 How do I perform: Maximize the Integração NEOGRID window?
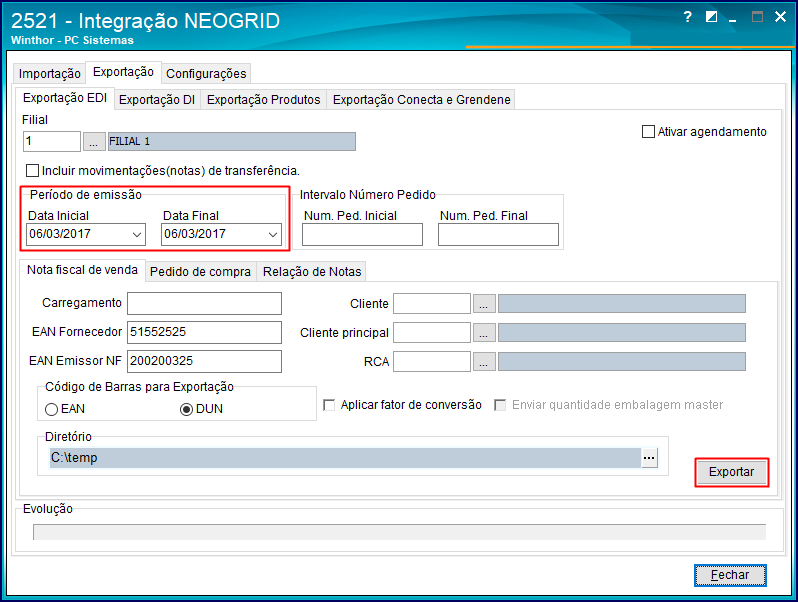pyautogui.click(x=757, y=17)
